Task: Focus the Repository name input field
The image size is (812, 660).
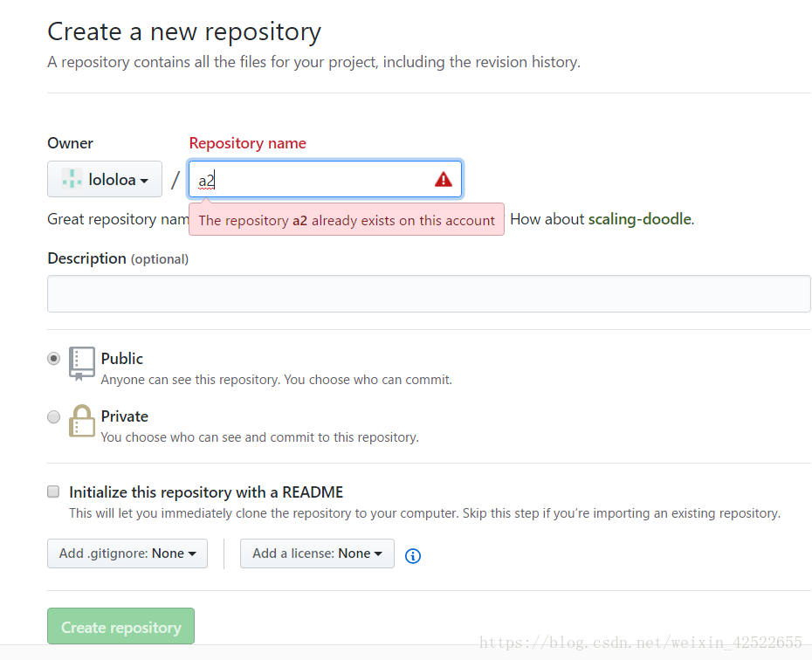Action: point(325,179)
